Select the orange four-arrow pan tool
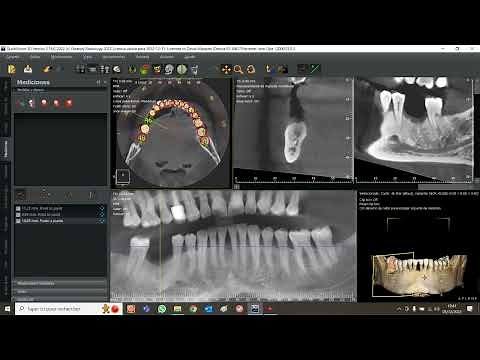Viewport: 480px width, 360px height. coord(226,69)
